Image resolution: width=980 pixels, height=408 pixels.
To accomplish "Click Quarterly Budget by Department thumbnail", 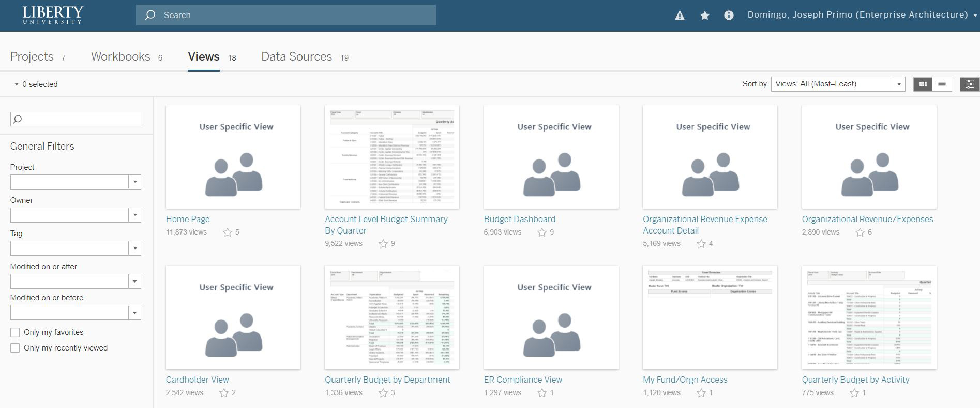I will pyautogui.click(x=392, y=318).
